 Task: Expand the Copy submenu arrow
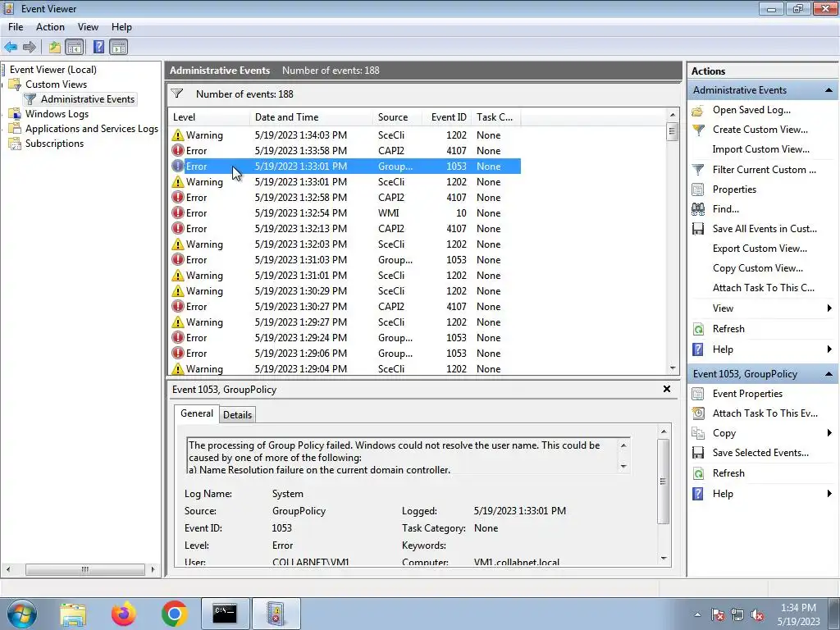829,433
